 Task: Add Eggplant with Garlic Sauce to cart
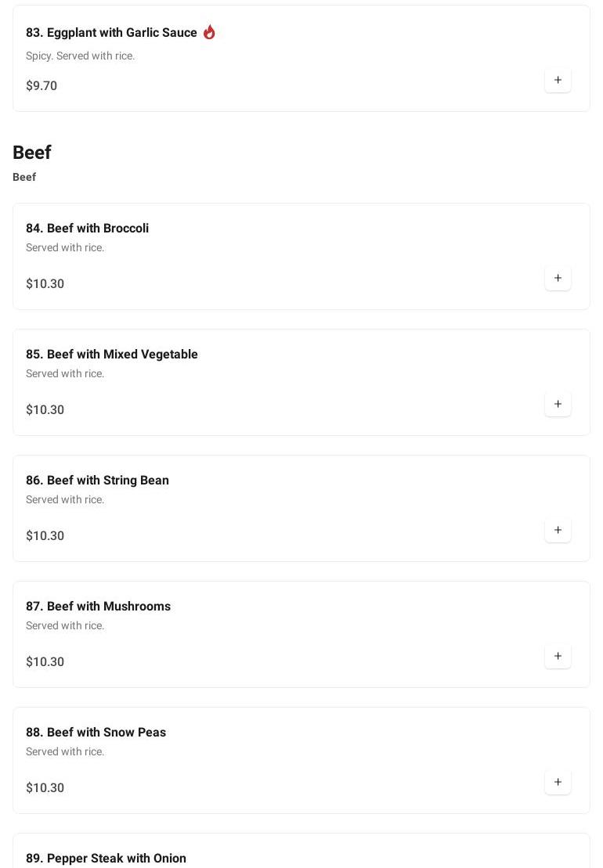coord(558,80)
